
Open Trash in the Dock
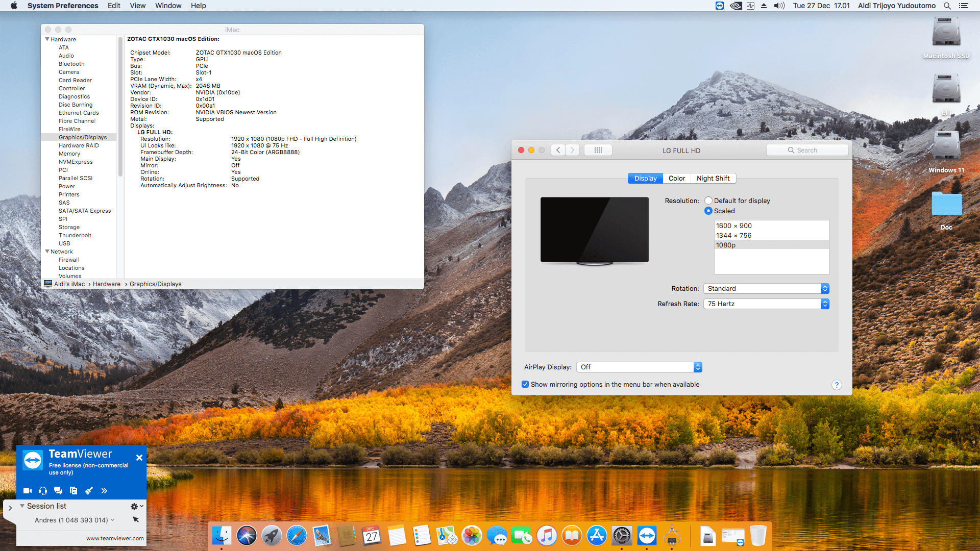pos(758,536)
